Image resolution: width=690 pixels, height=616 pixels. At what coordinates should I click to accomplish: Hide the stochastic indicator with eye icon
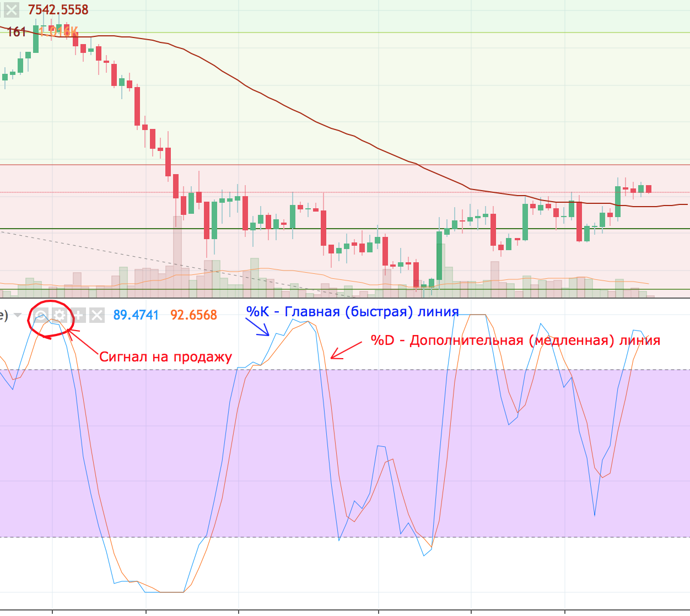41,315
